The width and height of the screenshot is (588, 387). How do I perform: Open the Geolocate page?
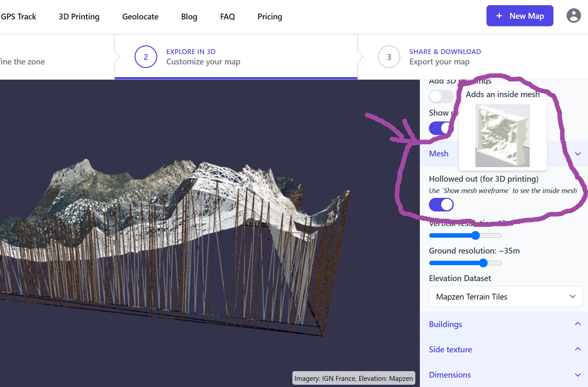point(140,17)
